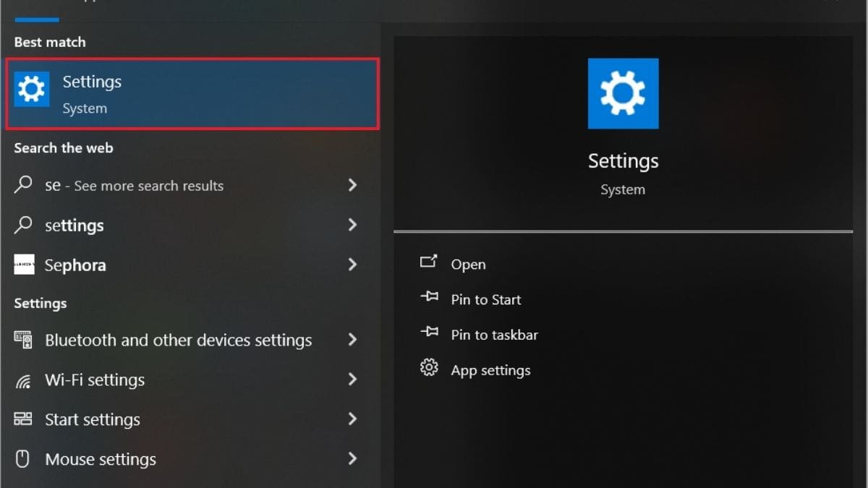Click the Mouse settings icon
Image resolution: width=868 pixels, height=488 pixels.
(x=23, y=459)
